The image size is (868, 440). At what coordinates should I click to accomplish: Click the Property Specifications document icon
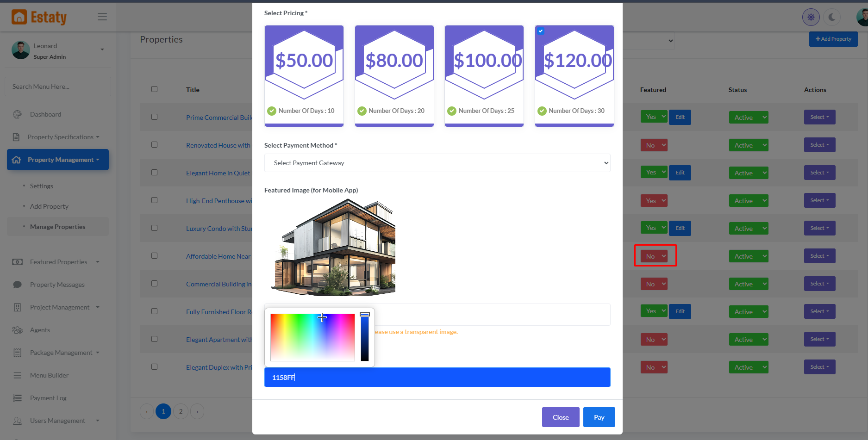click(x=16, y=137)
